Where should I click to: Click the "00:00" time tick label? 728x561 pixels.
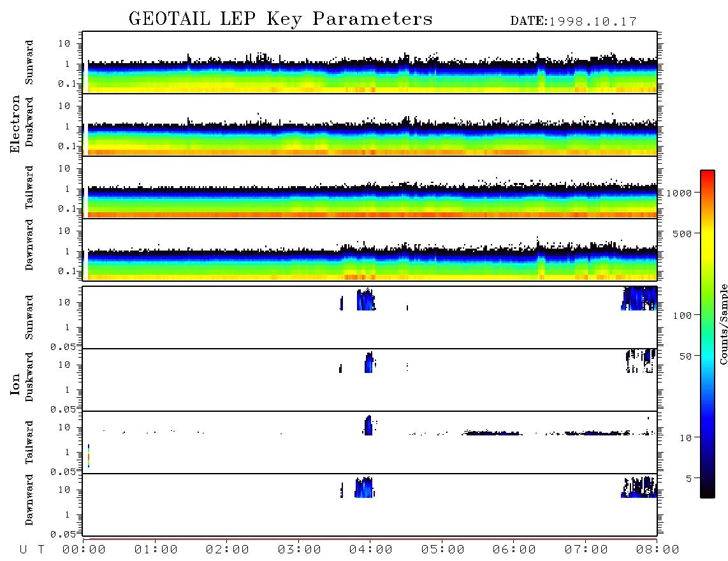[84, 550]
